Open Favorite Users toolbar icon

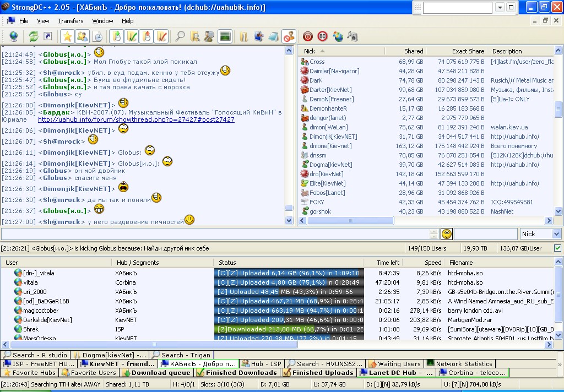tap(83, 36)
